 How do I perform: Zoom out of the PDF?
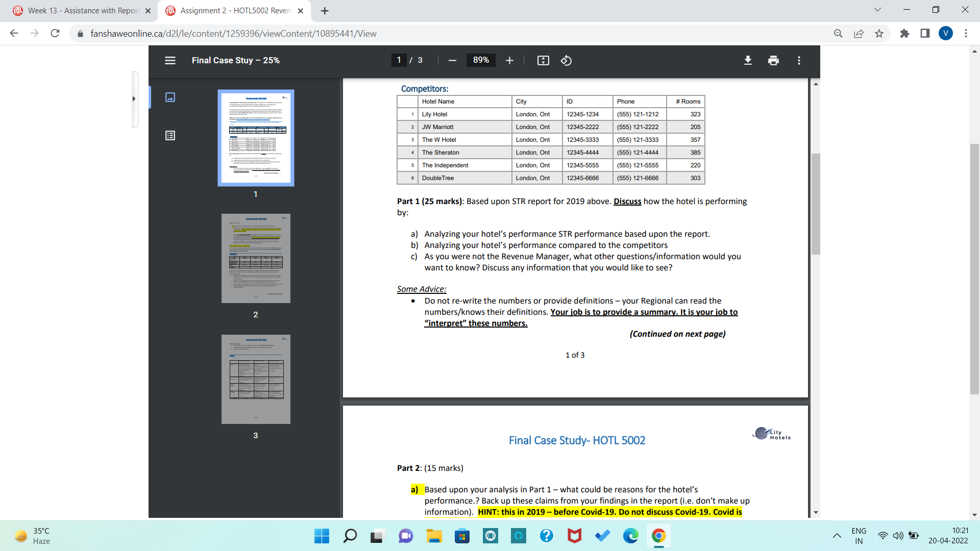coord(452,60)
